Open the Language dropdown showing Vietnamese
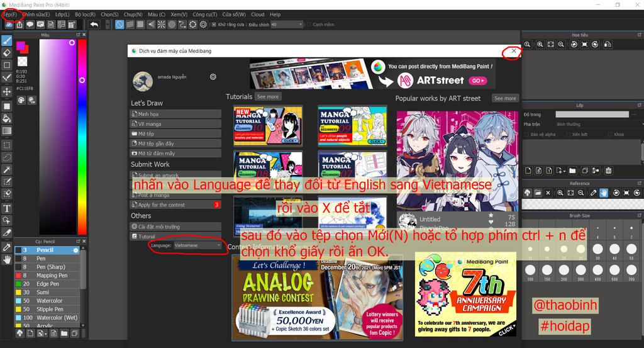The width and height of the screenshot is (644, 348). (197, 245)
